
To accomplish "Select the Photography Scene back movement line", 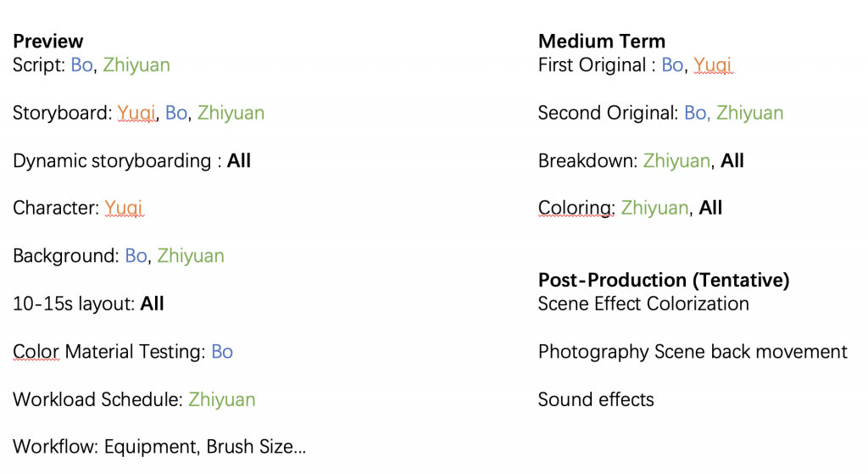I will tap(693, 352).
